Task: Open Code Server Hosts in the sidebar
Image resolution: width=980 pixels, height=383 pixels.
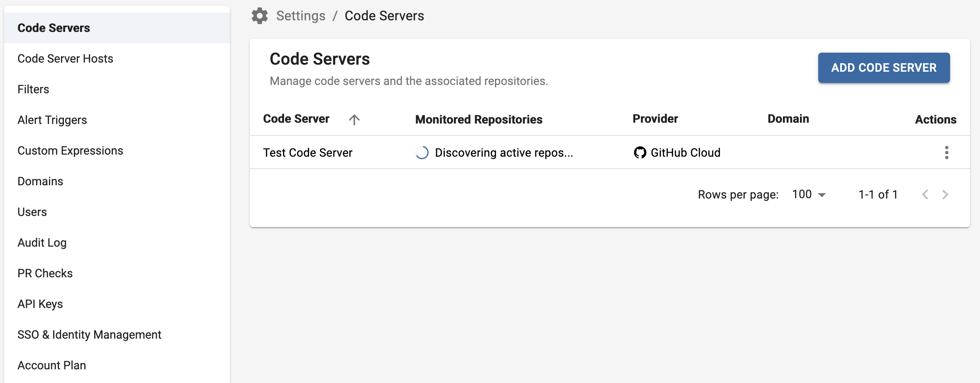Action: click(117, 58)
